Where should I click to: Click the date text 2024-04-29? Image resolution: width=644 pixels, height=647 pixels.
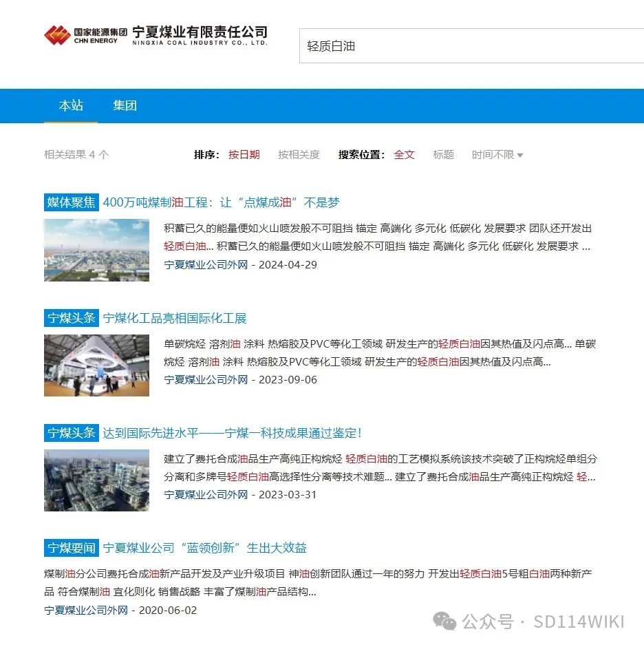(x=288, y=264)
